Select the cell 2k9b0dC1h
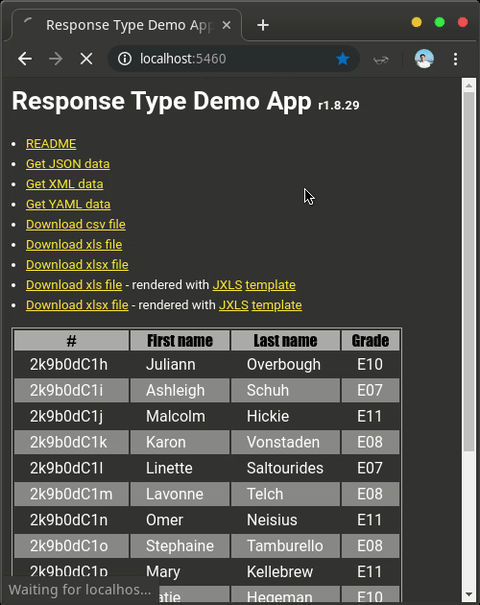The image size is (480, 605). (x=71, y=365)
